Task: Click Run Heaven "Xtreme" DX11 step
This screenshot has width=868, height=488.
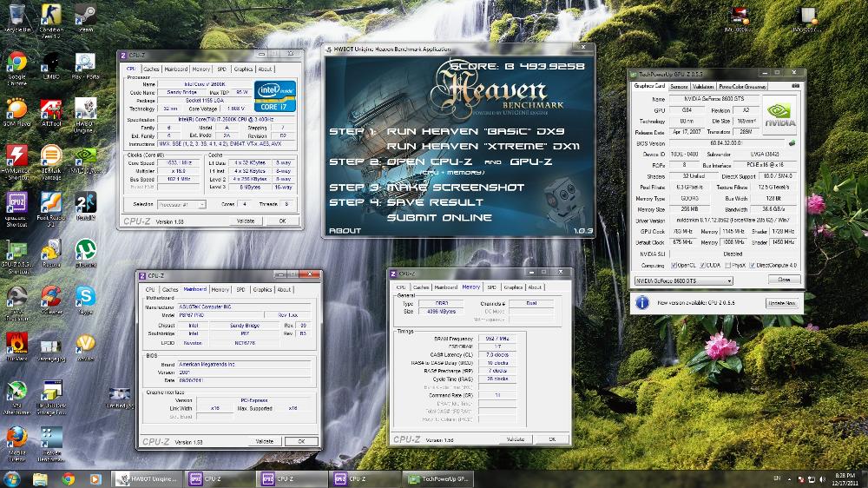Action: pos(483,147)
